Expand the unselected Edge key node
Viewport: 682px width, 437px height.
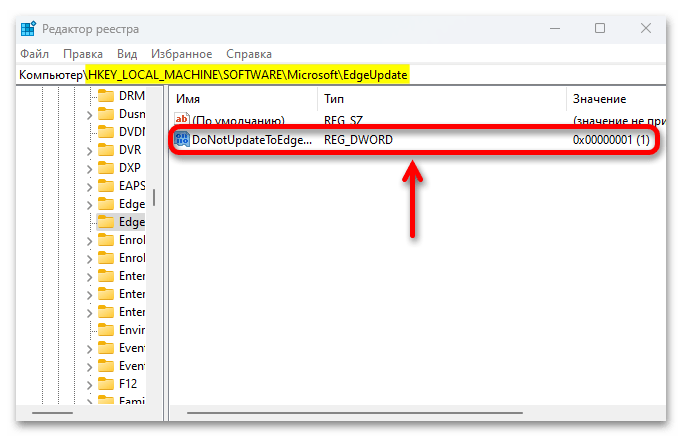89,205
